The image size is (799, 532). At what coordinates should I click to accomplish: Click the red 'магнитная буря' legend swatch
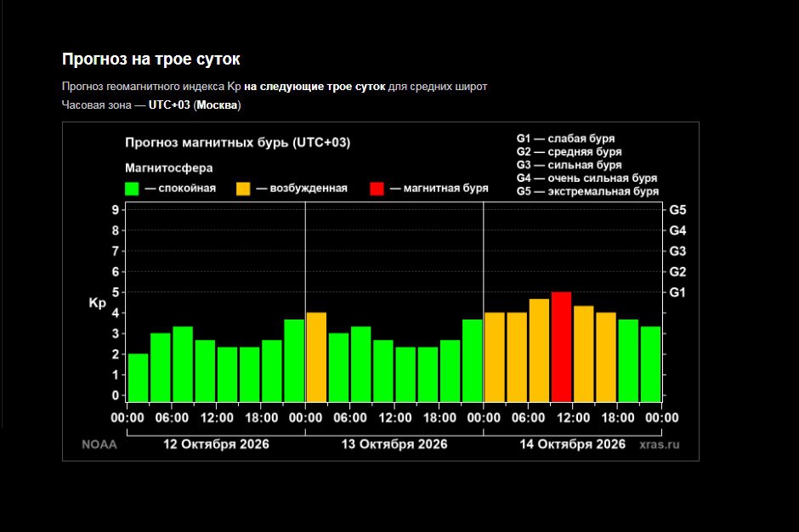coord(377,189)
